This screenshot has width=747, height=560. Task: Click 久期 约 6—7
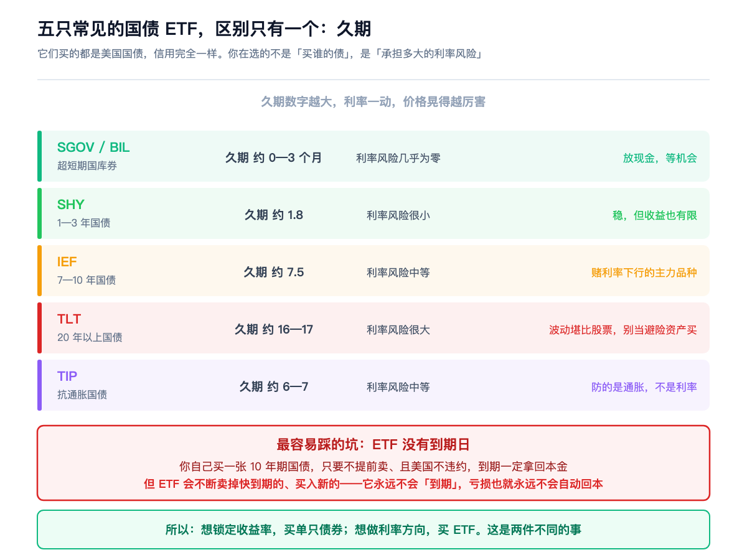coord(274,386)
